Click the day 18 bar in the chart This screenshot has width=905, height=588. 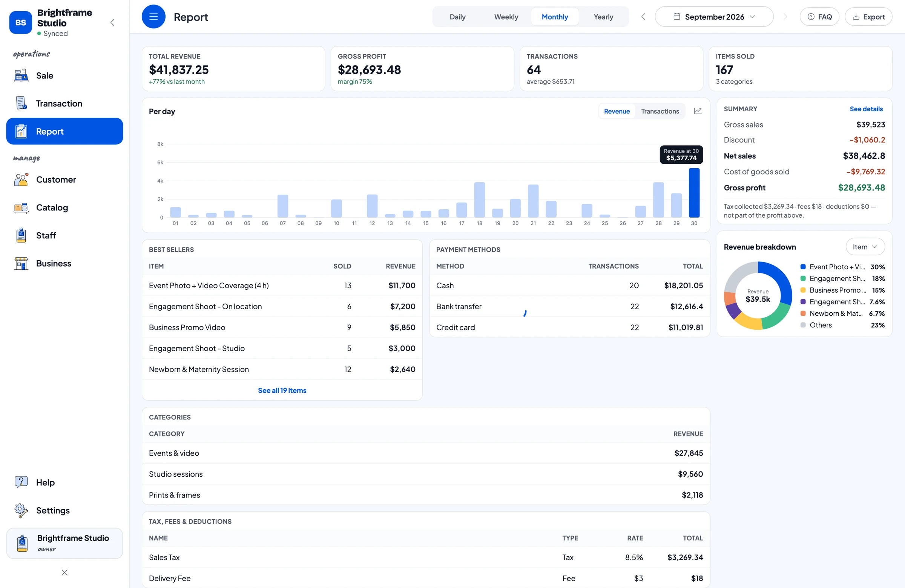point(480,200)
